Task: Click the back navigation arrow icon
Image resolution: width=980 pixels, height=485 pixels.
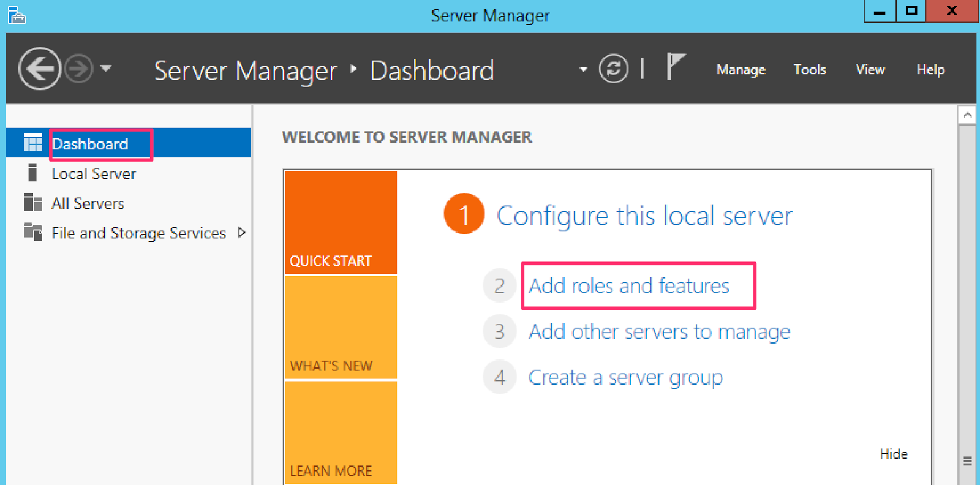Action: click(40, 69)
